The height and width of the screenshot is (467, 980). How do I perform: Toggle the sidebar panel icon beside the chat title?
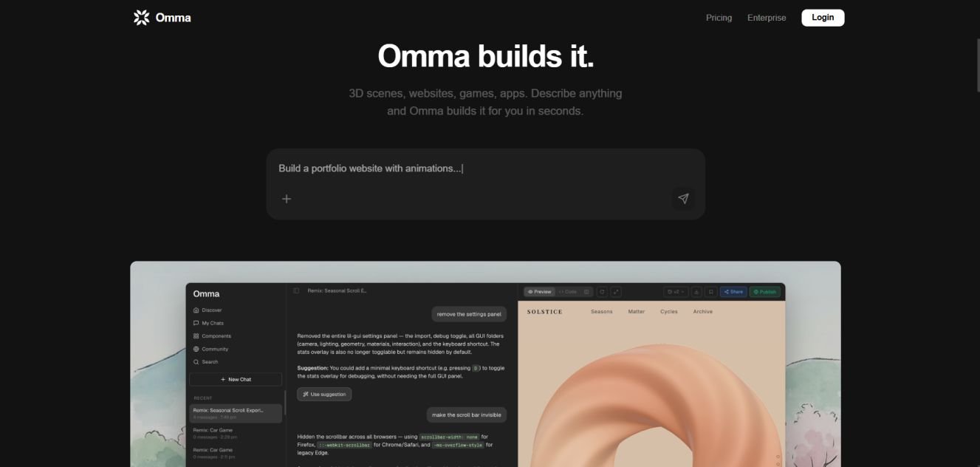pos(296,290)
